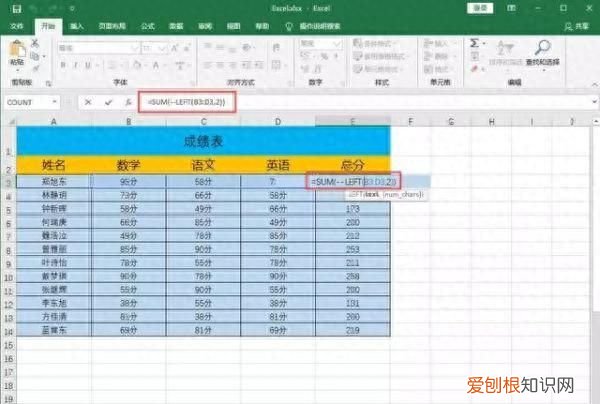This screenshot has width=600, height=404.
Task: Click the Format cells button
Action: coord(439,69)
